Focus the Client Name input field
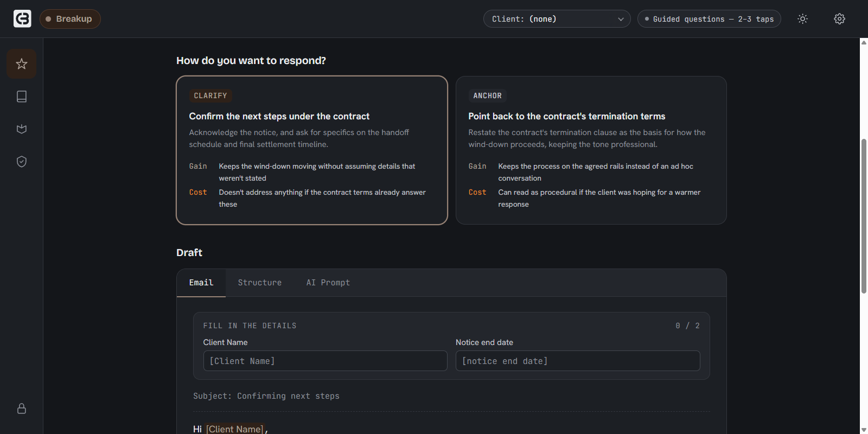 tap(325, 361)
